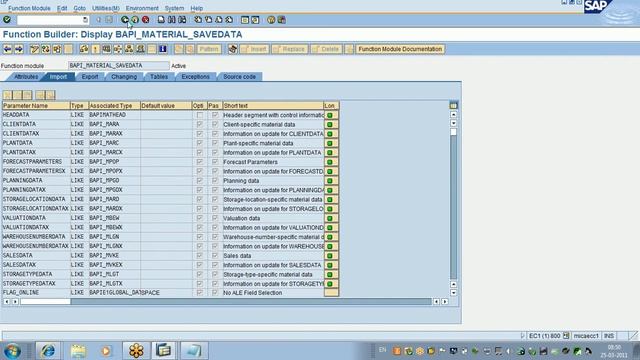Viewport: 640px width, 360px height.
Task: Open long text for SALESDATA row
Action: [x=331, y=256]
